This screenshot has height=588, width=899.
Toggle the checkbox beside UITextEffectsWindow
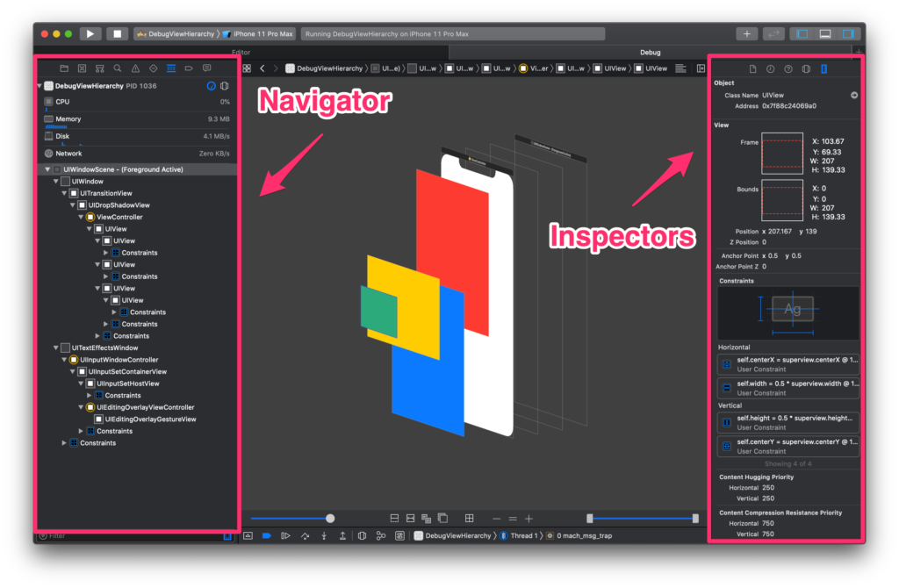(x=63, y=347)
